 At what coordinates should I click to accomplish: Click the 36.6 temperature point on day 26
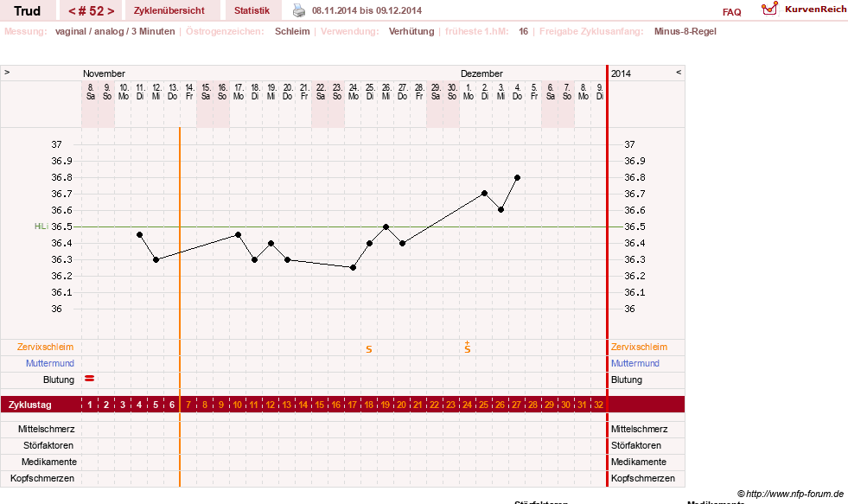tap(501, 210)
